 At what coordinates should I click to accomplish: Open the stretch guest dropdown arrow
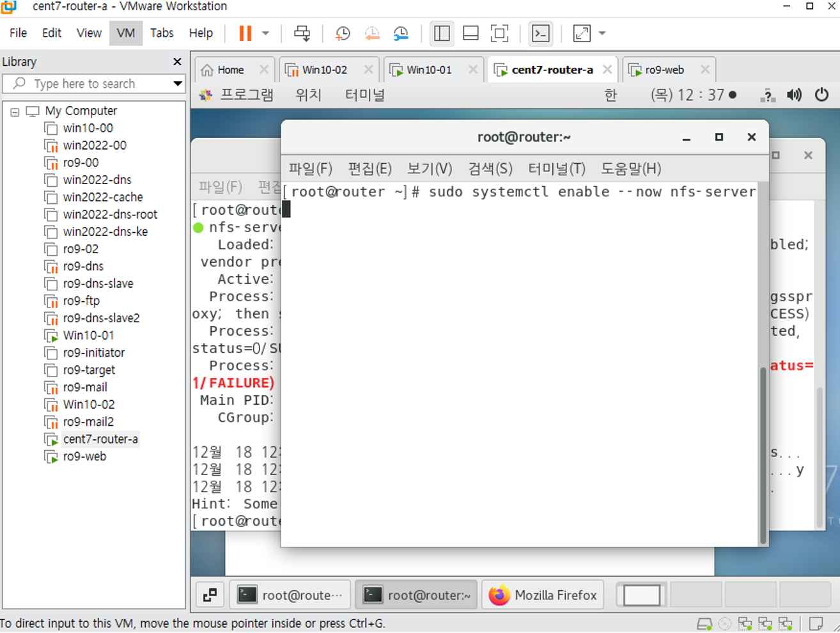click(x=602, y=33)
